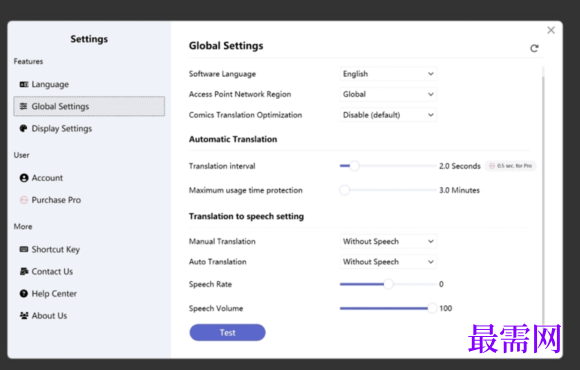Open the Comics Translation Optimization dropdown
Screen dimensions: 580x370
(388, 115)
